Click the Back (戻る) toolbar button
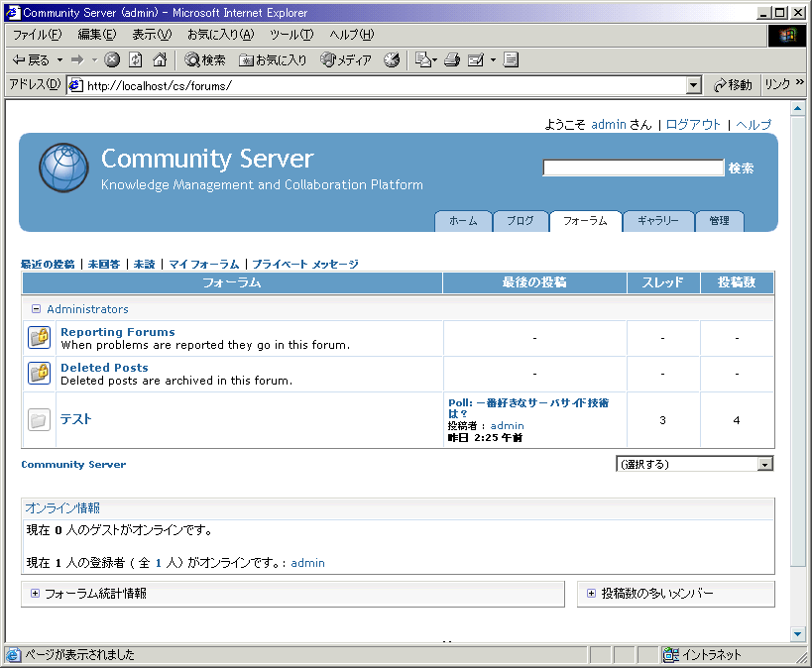 click(31, 60)
